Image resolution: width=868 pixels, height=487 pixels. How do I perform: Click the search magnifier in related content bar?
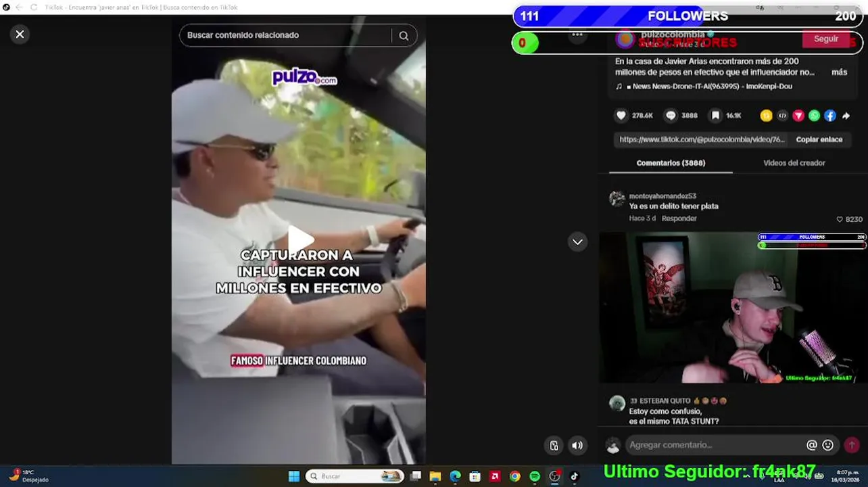(404, 36)
